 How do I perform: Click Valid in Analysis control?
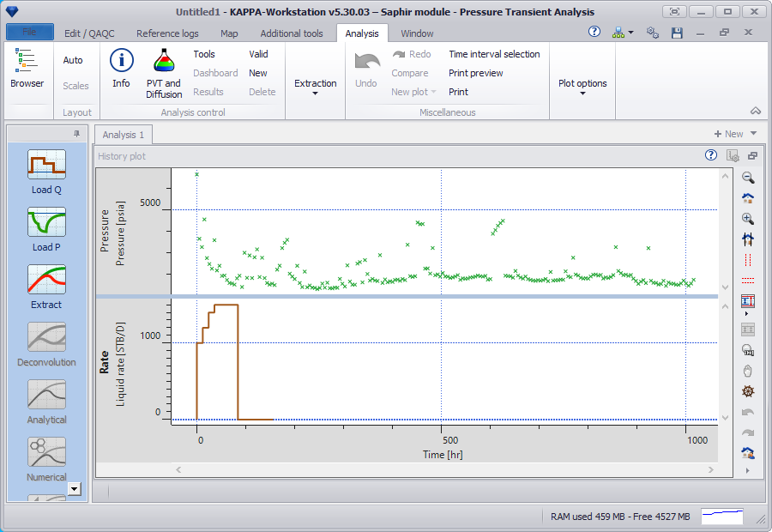[x=258, y=54]
